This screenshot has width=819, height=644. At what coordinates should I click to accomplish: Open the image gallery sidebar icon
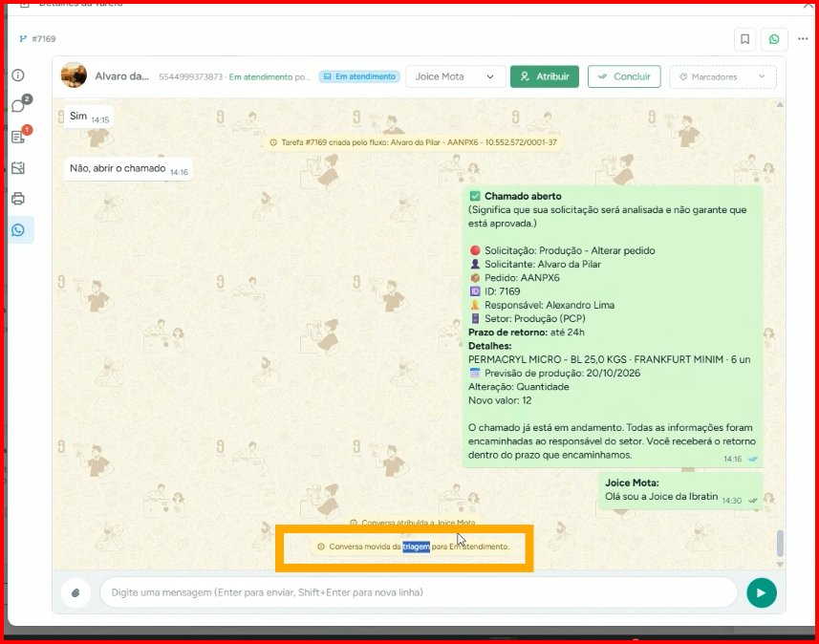click(18, 167)
